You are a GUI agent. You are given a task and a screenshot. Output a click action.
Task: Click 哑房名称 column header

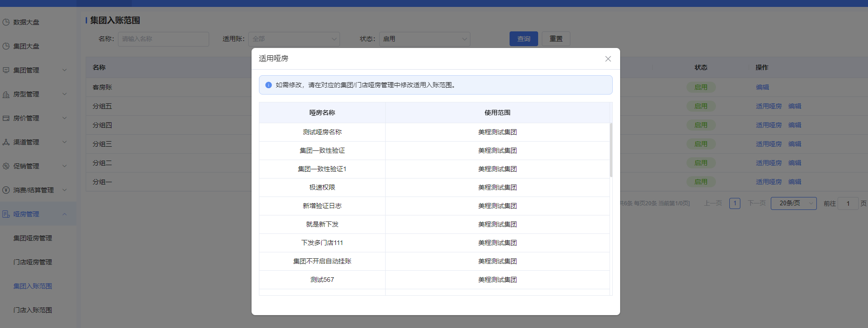pyautogui.click(x=322, y=113)
